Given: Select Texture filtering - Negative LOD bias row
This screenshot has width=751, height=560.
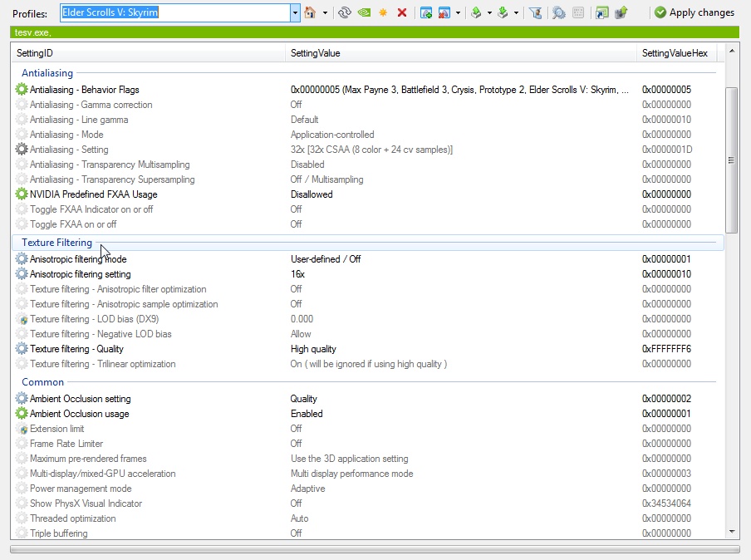Looking at the screenshot, I should [x=368, y=333].
